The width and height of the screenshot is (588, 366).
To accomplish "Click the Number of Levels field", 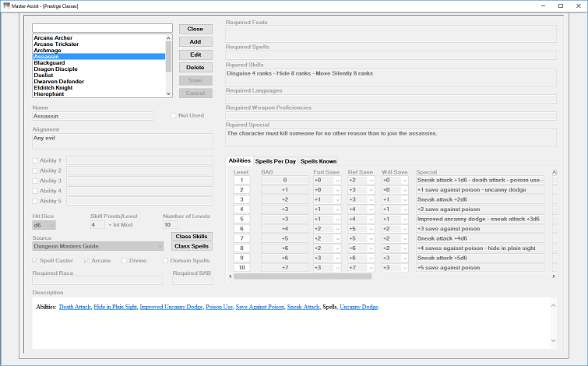I will pyautogui.click(x=170, y=225).
